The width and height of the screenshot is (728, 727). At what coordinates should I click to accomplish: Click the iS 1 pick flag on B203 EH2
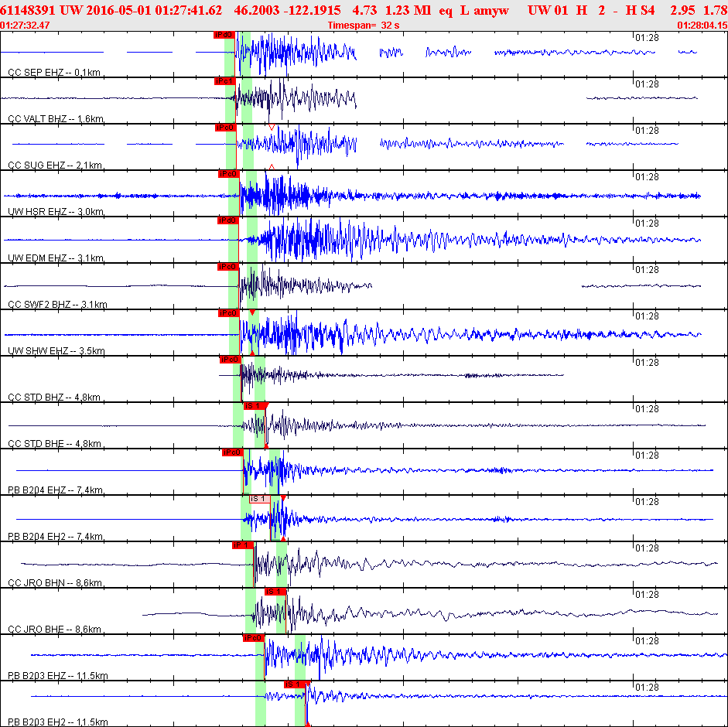point(294,684)
